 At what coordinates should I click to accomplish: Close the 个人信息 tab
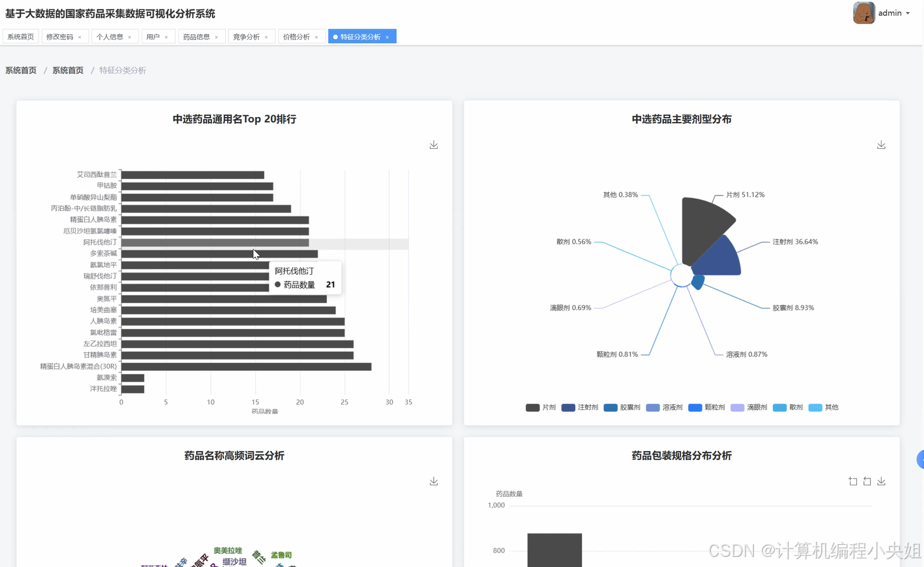[x=130, y=37]
